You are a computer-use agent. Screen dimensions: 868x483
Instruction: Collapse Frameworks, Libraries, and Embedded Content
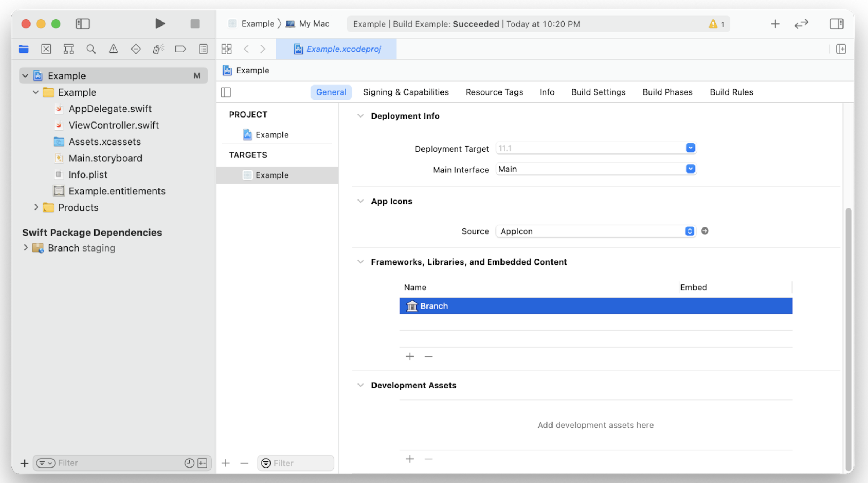point(360,262)
